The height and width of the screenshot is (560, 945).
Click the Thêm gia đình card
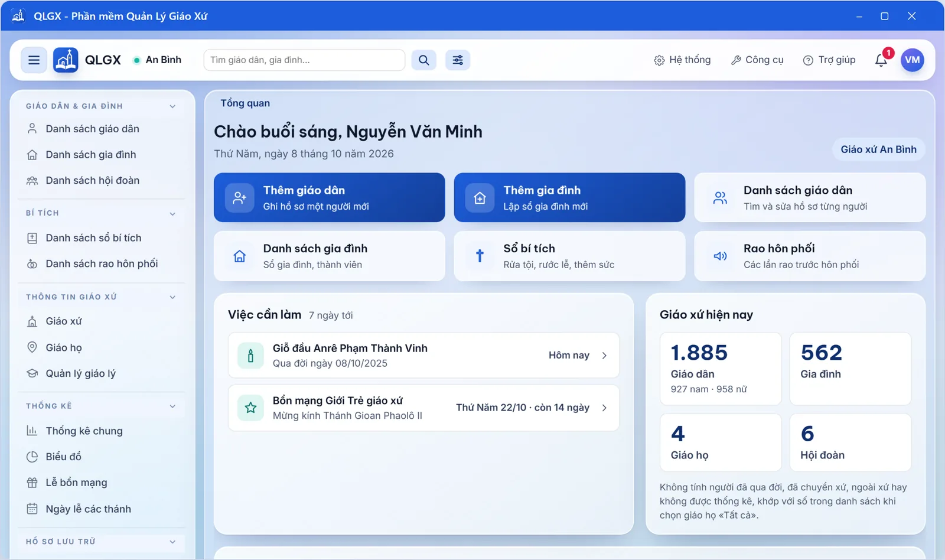[569, 197]
